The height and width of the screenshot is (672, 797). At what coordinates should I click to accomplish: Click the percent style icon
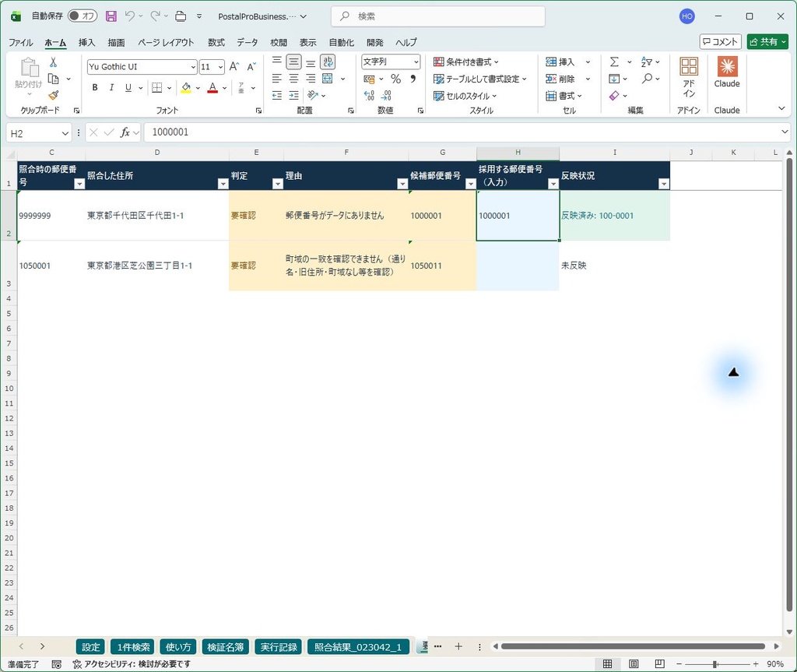point(395,79)
